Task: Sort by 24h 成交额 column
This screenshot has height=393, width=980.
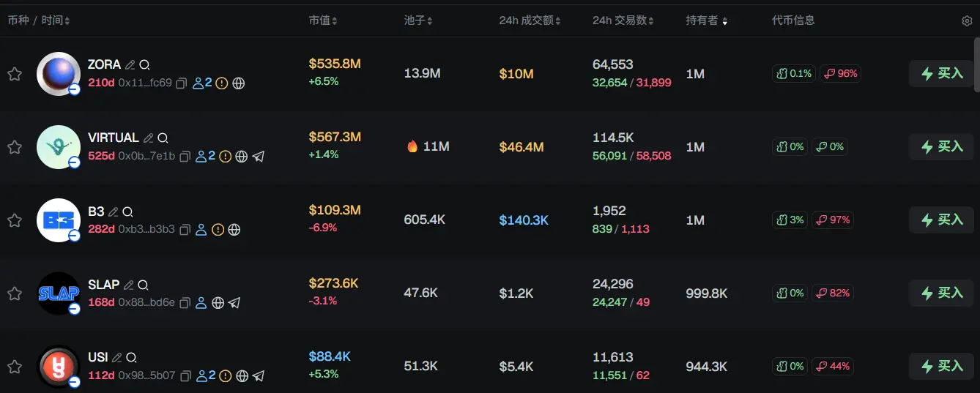Action: point(530,20)
